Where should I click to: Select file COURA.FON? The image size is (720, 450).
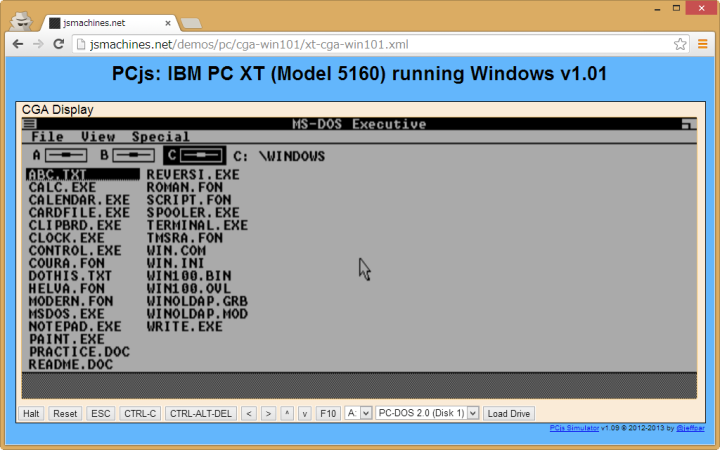tap(67, 263)
